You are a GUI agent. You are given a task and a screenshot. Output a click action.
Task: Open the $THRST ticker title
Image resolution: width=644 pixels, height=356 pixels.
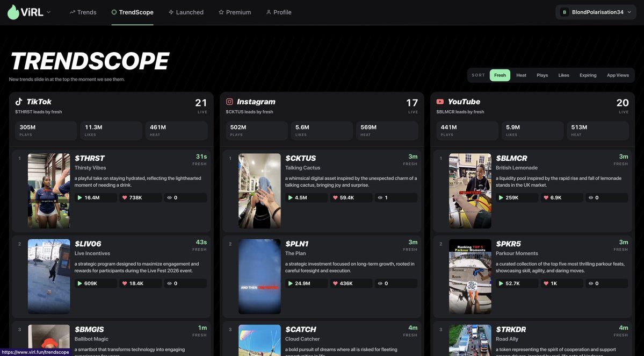[x=90, y=158]
